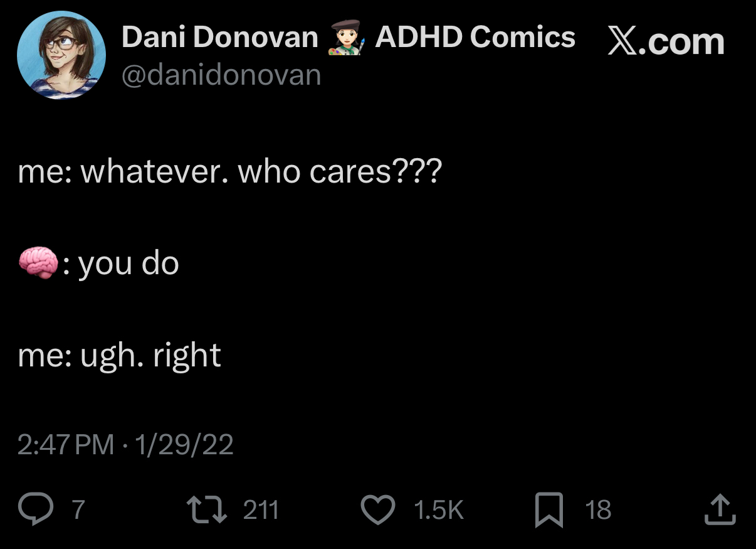This screenshot has height=549, width=756.
Task: Select the 1/29/22 post date
Action: [x=184, y=445]
